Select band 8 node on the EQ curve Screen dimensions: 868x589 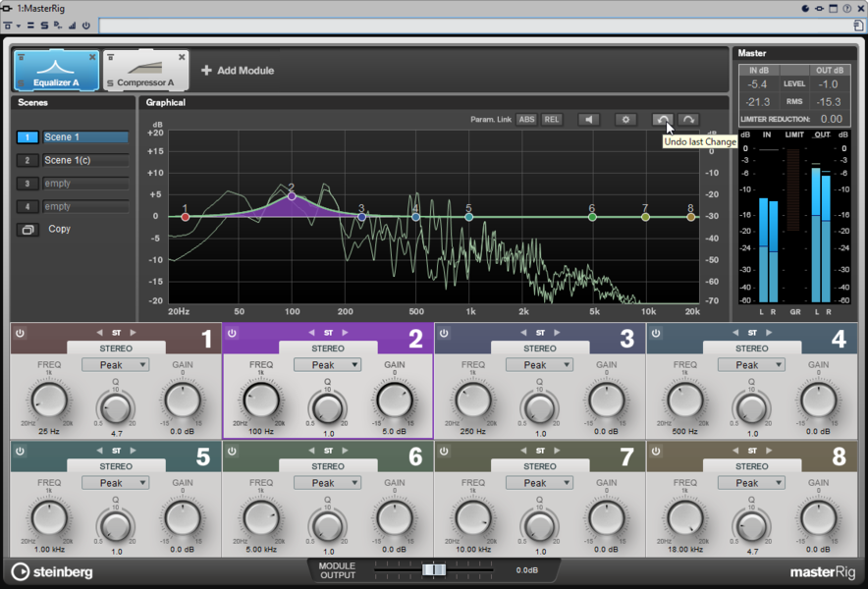coord(690,217)
